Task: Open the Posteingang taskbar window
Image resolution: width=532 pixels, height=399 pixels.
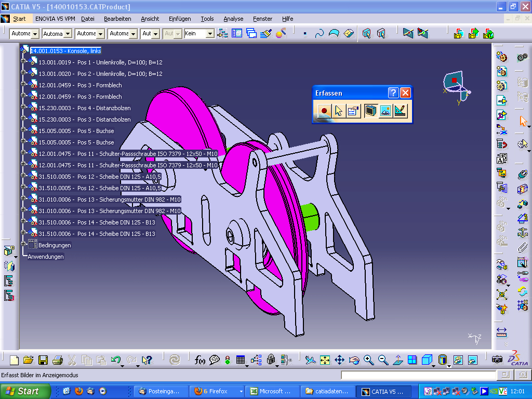Action: click(161, 391)
